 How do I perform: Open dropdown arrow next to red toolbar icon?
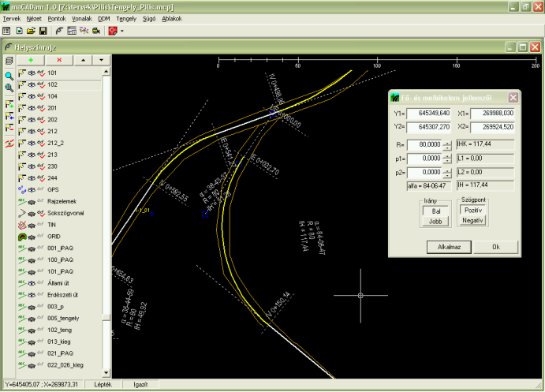[122, 32]
